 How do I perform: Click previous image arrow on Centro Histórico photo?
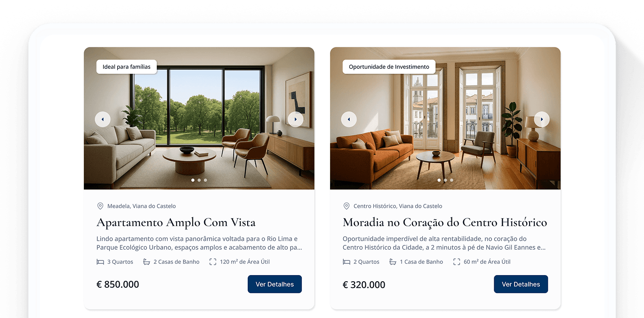point(349,119)
